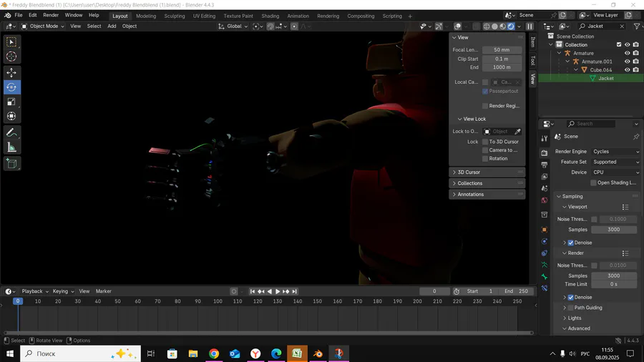
Task: Expand the Annotations panel
Action: click(x=487, y=195)
